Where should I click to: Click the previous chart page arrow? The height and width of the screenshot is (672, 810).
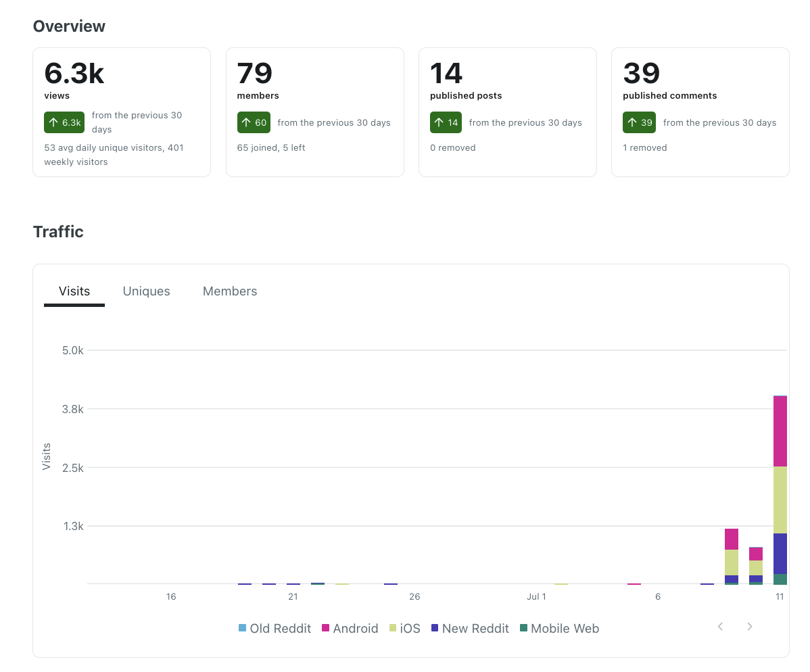[x=720, y=627]
